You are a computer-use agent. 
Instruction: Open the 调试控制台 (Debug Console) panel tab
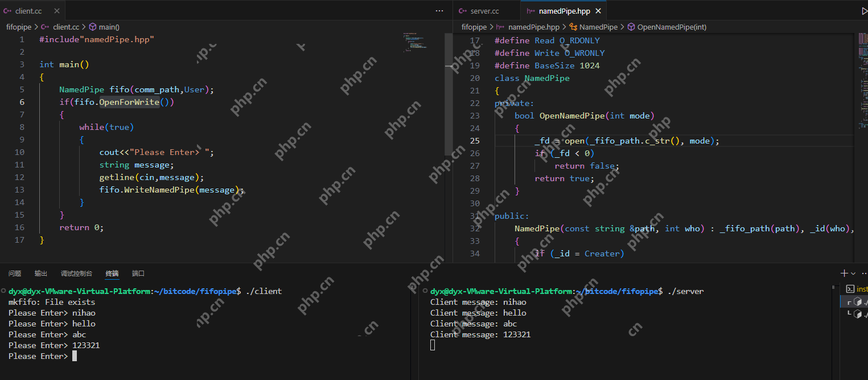coord(76,273)
